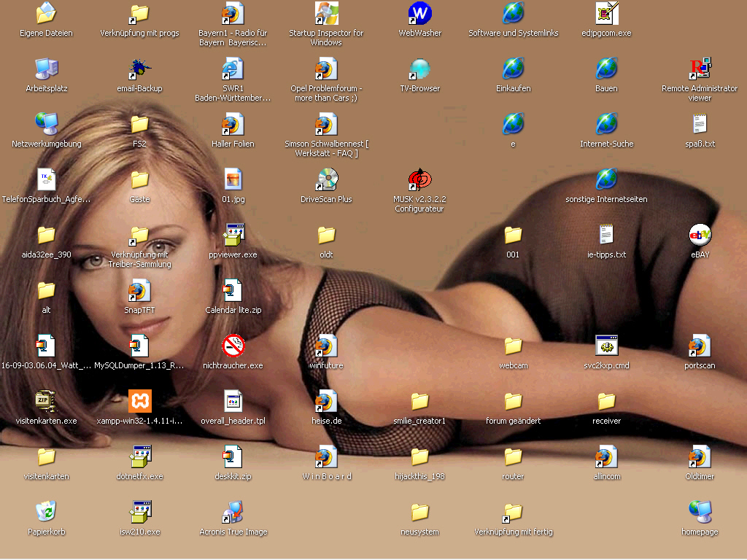Image resolution: width=747 pixels, height=560 pixels.
Task: Select the MUSK Configurateur shortcut icon
Action: pyautogui.click(x=419, y=181)
